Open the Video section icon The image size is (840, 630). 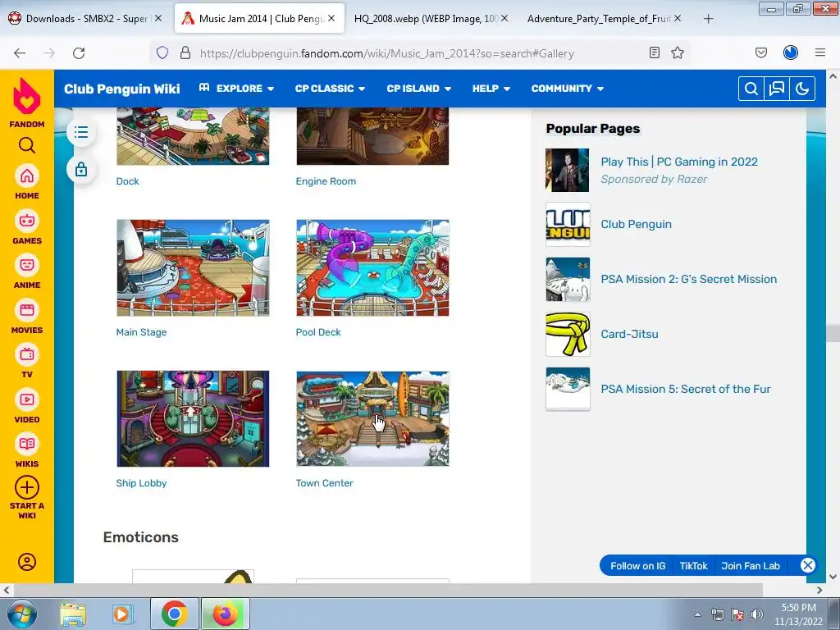(27, 399)
